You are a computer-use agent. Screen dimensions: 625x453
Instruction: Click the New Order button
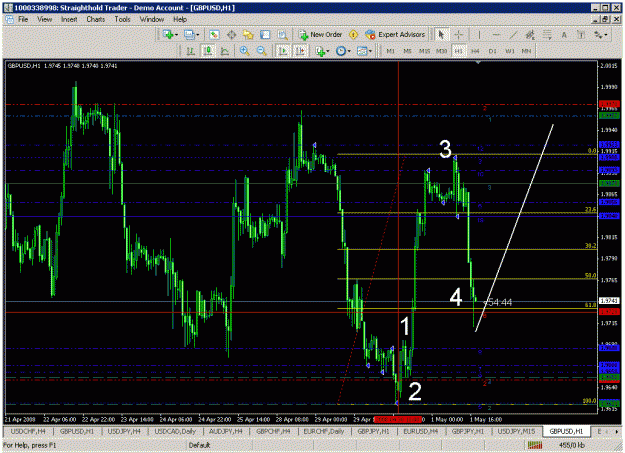pyautogui.click(x=321, y=35)
